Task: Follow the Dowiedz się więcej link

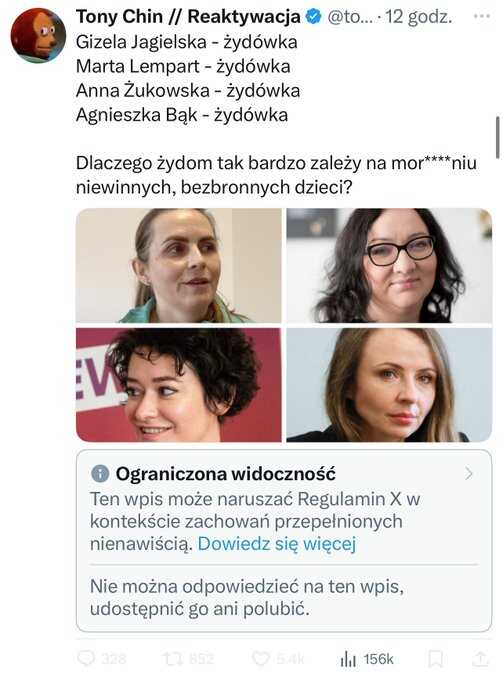Action: (x=277, y=543)
